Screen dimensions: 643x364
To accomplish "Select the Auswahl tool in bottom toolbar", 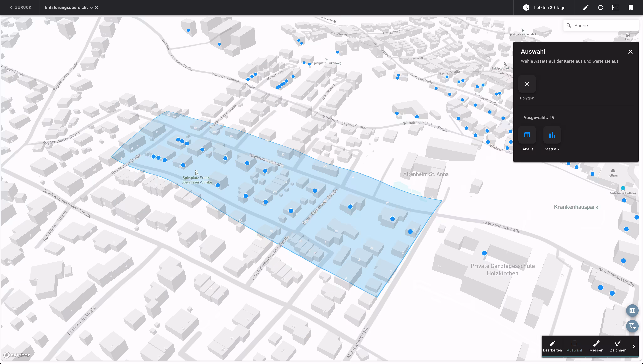I will click(574, 346).
